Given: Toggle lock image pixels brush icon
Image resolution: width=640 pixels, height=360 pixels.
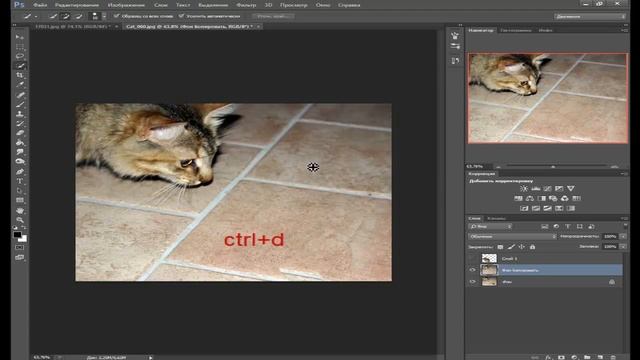Looking at the screenshot, I should [x=511, y=247].
